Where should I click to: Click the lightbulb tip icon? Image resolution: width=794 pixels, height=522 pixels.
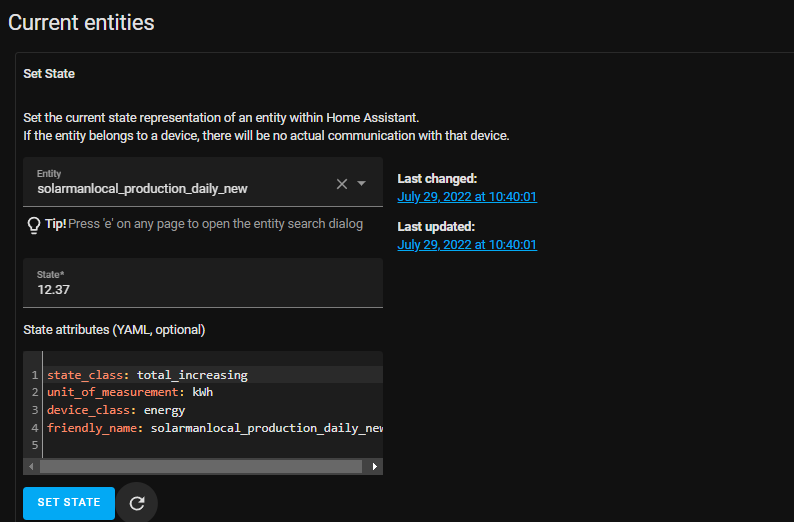pyautogui.click(x=34, y=224)
